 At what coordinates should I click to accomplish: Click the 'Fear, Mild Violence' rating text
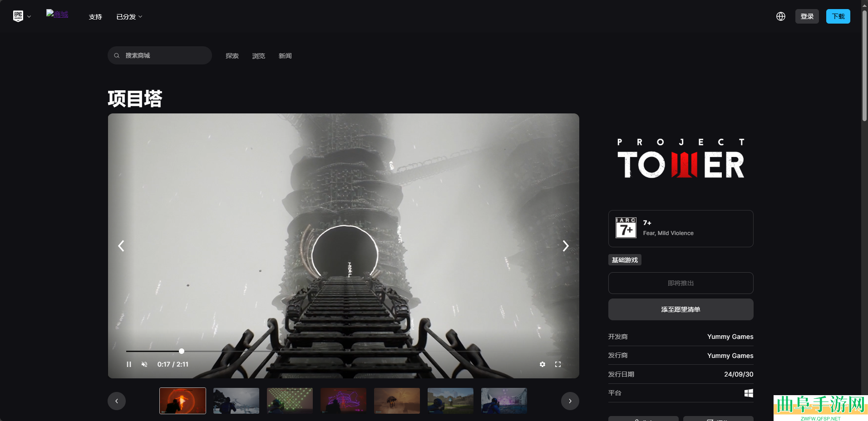click(668, 233)
